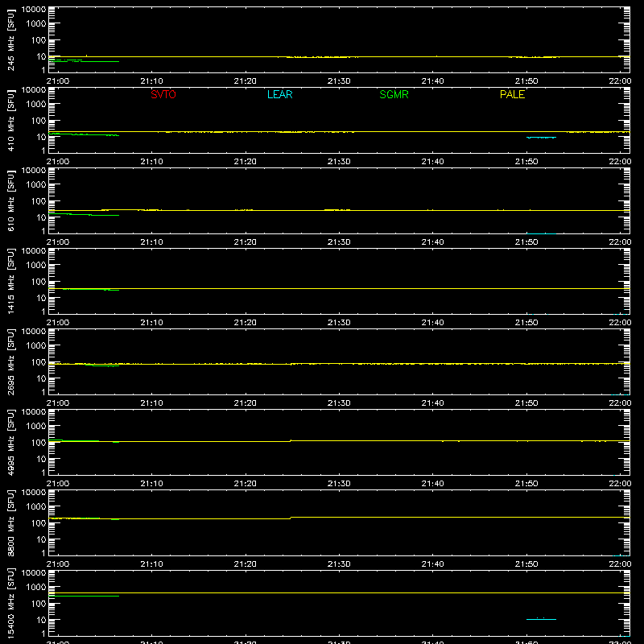This screenshot has height=644, width=644.
Task: Click 21:10 under the 610 MHz panel
Action: click(151, 242)
